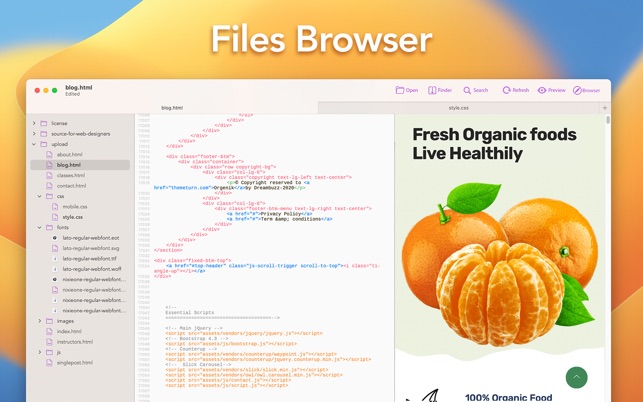Click the 100% Organic Food text
Viewport: 643px width, 402px height.
(x=508, y=397)
